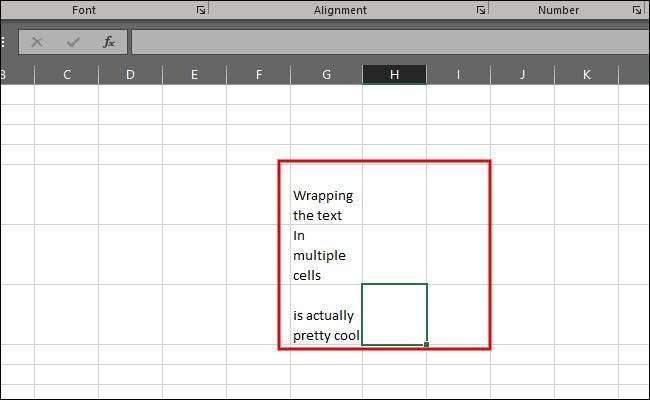The image size is (650, 400).
Task: Select column F by its header
Action: [259, 74]
